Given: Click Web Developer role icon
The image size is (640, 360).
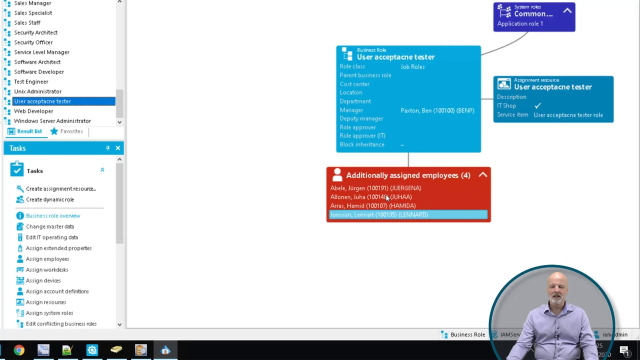Looking at the screenshot, I should click(x=7, y=111).
